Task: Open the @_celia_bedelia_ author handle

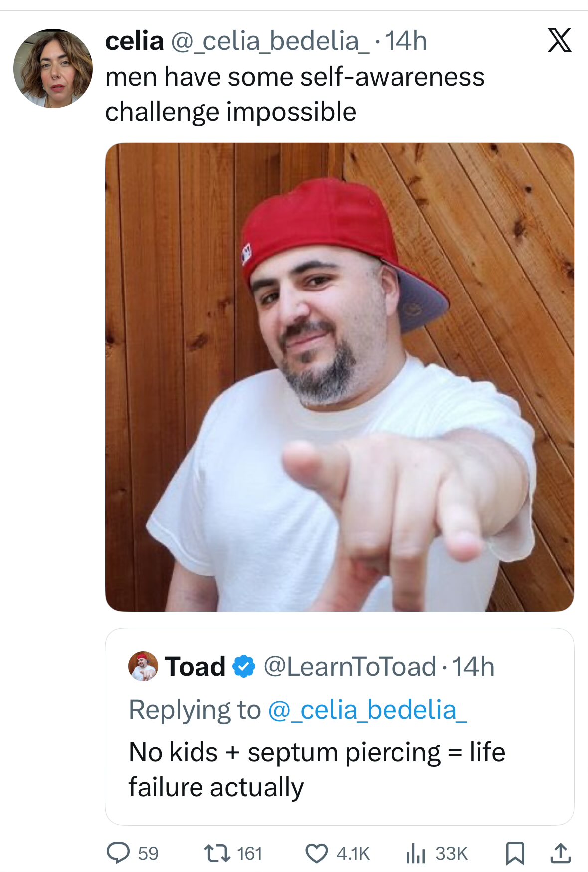Action: click(x=270, y=41)
